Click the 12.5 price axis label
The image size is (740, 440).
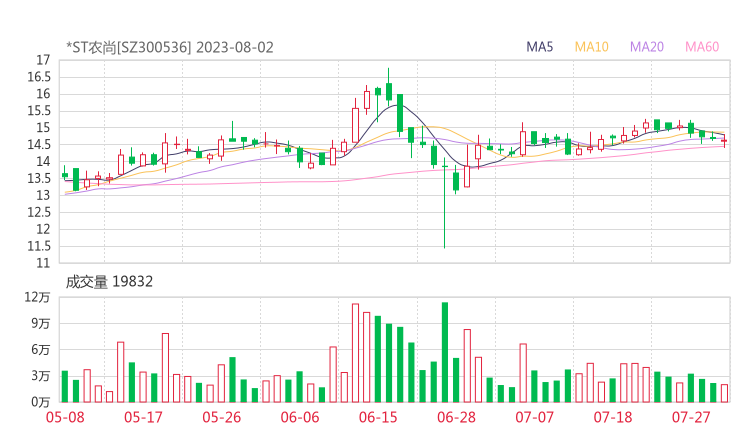point(39,212)
